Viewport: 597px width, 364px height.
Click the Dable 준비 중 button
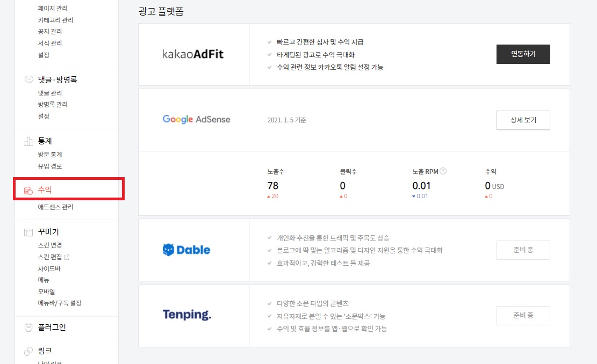click(523, 250)
